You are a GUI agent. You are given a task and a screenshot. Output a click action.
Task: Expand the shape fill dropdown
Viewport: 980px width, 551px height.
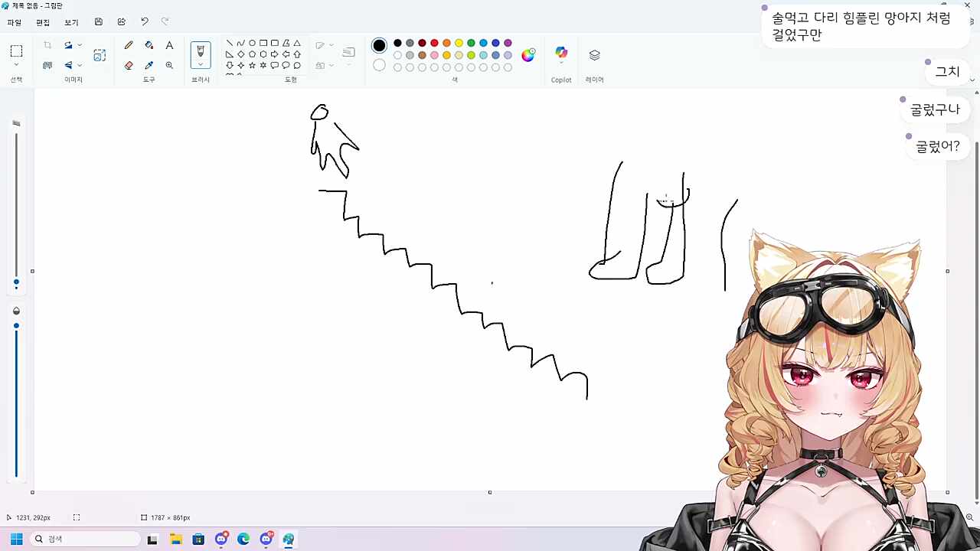click(x=331, y=65)
